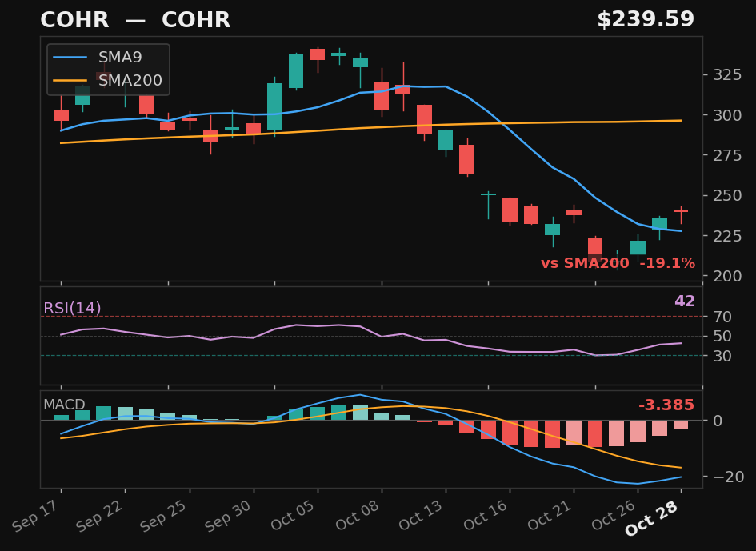Image resolution: width=756 pixels, height=551 pixels.
Task: Click the $239.59 price label
Action: 646,20
